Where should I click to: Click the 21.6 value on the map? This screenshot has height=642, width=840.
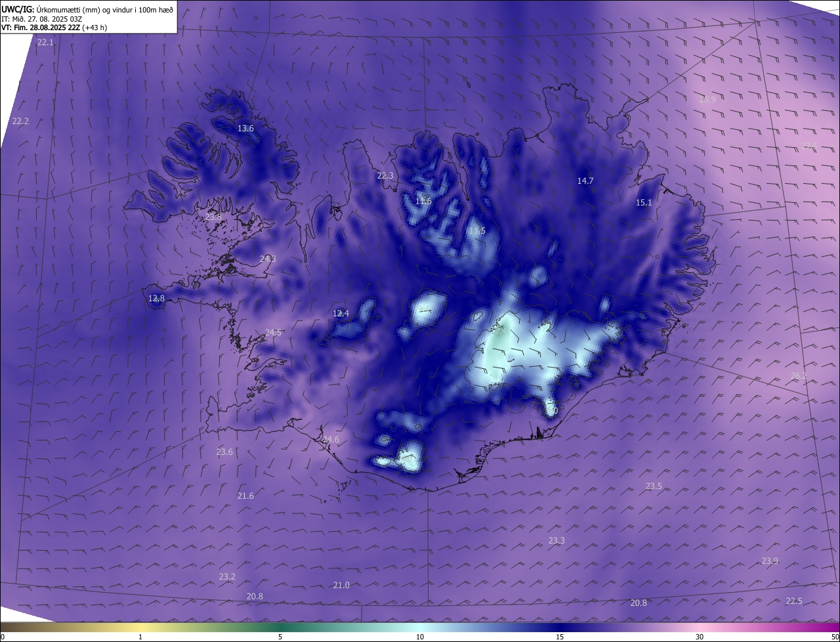coord(245,496)
